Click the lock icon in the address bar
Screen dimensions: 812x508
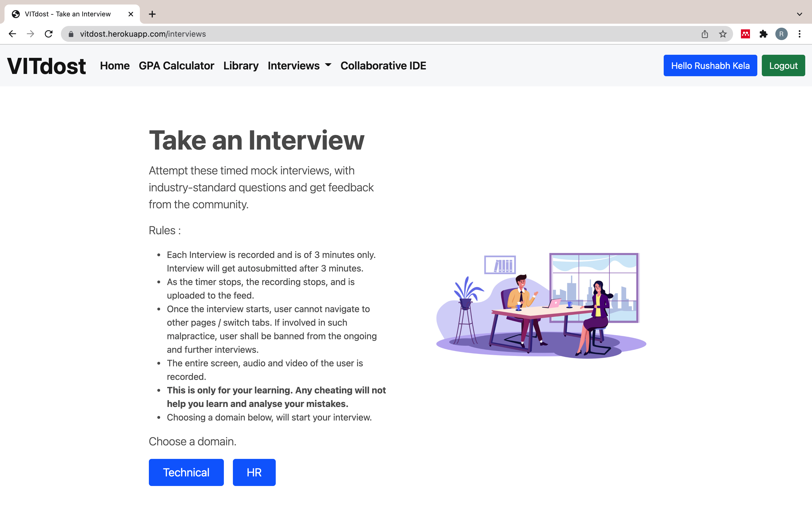[x=71, y=34]
